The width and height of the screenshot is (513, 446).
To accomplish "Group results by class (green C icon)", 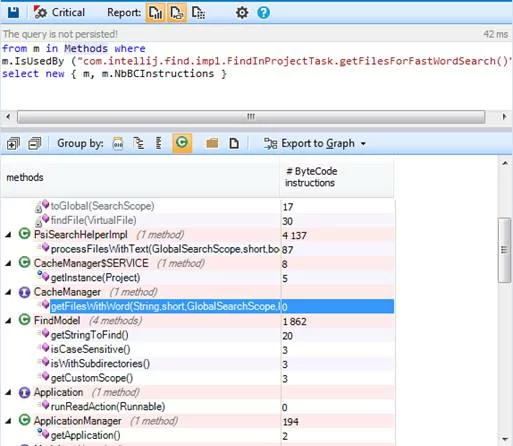I will click(x=182, y=143).
